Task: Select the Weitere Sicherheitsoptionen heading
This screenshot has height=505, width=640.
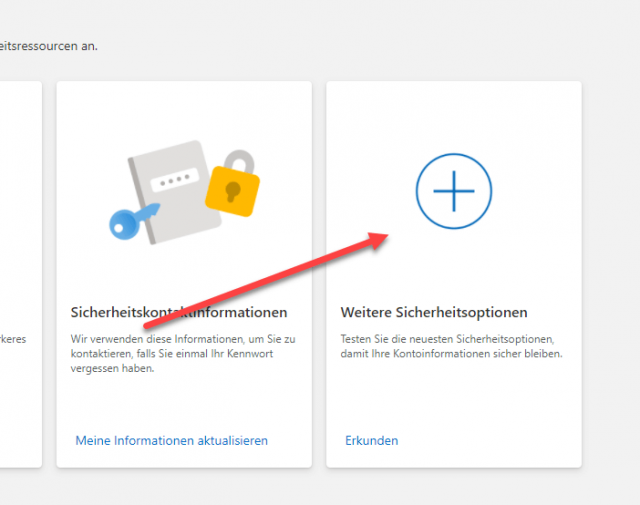Action: coord(434,312)
